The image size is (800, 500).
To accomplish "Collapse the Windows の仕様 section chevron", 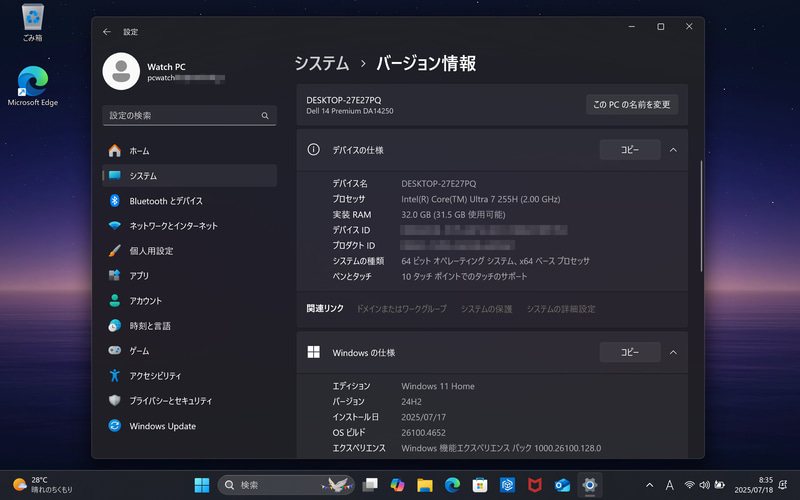I will click(673, 353).
